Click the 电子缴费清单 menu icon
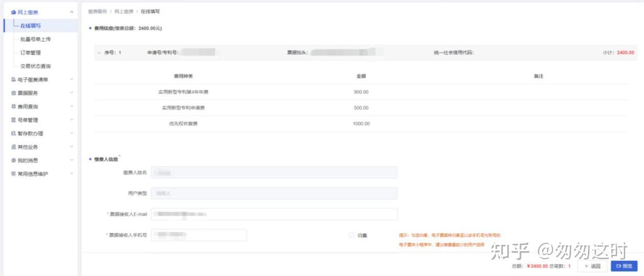The image size is (644, 276). pos(14,80)
